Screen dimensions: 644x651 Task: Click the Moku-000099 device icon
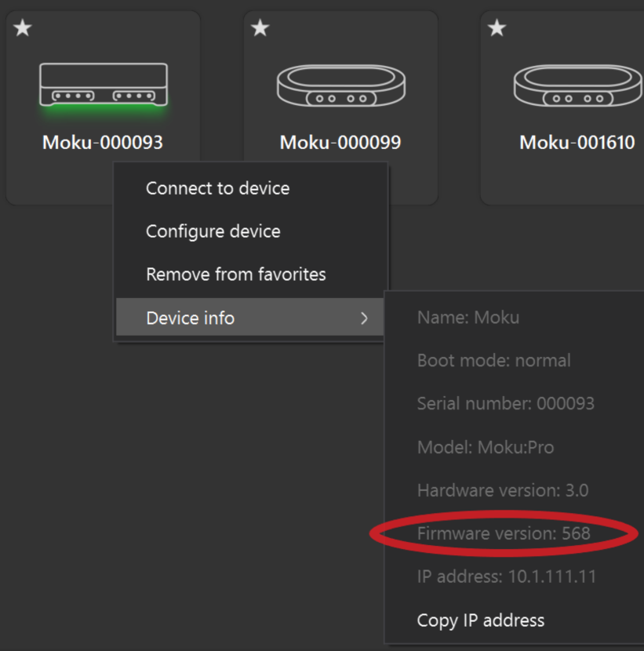click(340, 86)
